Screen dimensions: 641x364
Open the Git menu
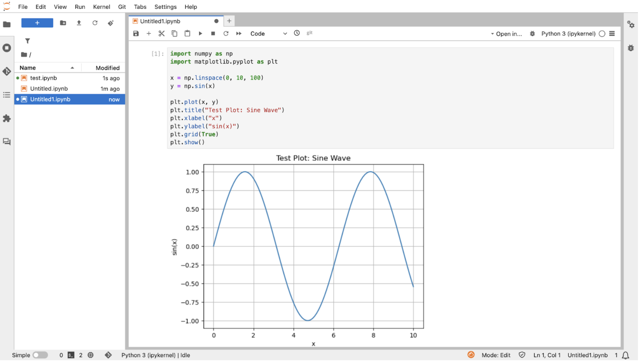(122, 7)
